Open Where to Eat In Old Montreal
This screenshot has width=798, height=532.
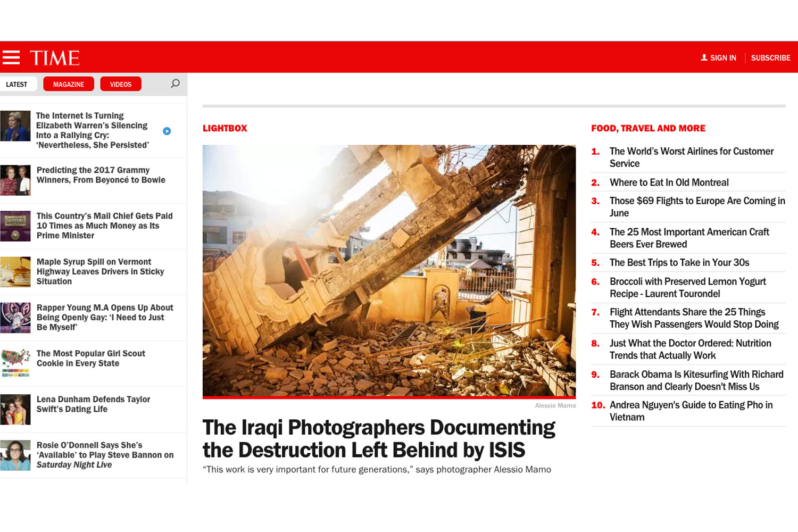669,182
